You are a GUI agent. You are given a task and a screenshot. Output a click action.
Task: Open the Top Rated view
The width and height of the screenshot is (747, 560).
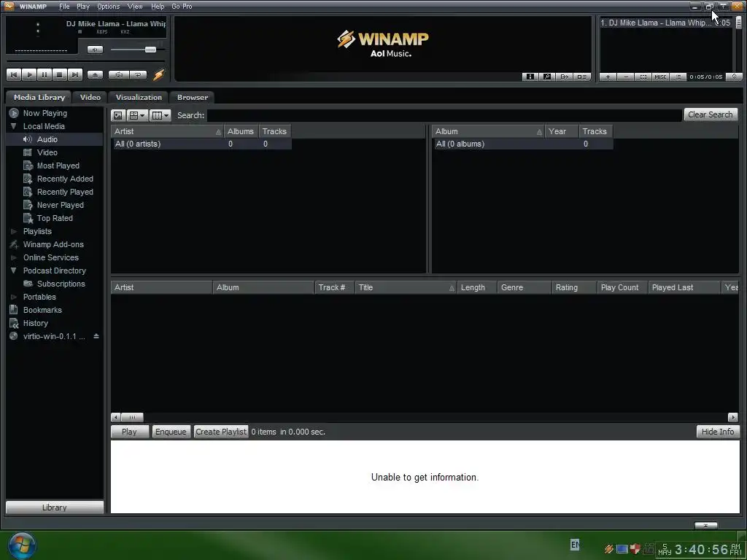point(55,218)
